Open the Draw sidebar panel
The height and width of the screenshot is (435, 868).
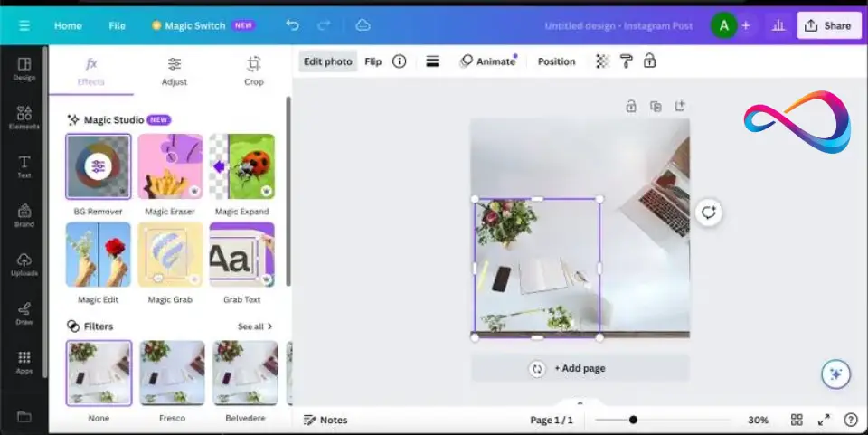(x=24, y=313)
